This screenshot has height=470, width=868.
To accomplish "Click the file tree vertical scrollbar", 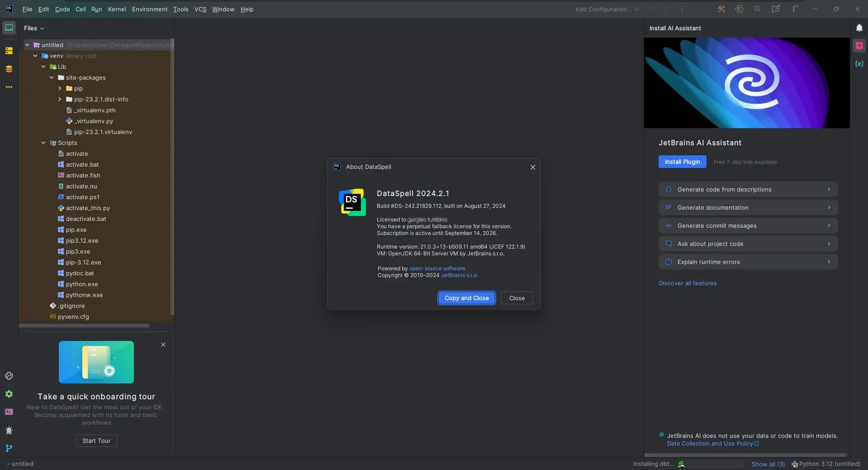I will click(x=172, y=177).
